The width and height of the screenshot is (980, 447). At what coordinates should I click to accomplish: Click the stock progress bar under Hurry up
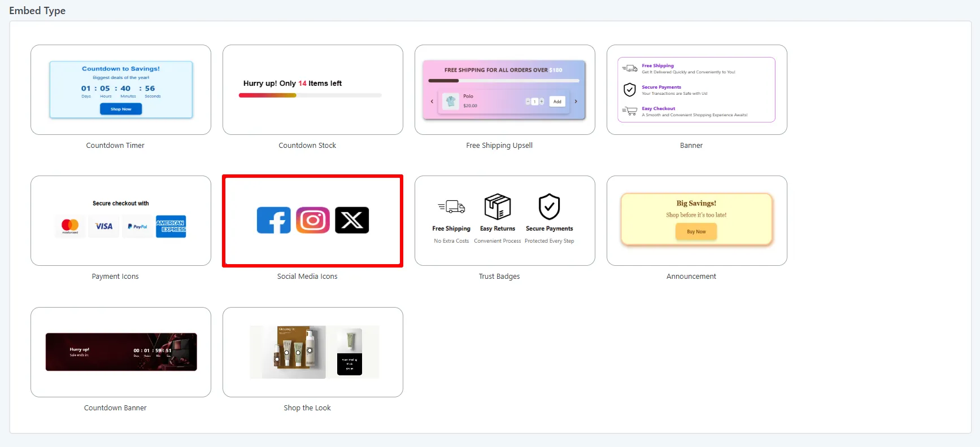[x=310, y=95]
